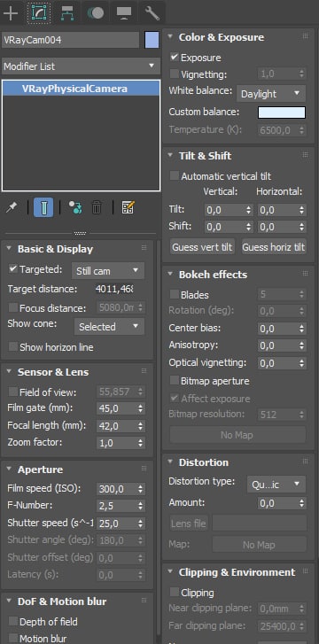This screenshot has height=644, width=319.
Task: Enable the Vignetting checkbox
Action: point(175,74)
